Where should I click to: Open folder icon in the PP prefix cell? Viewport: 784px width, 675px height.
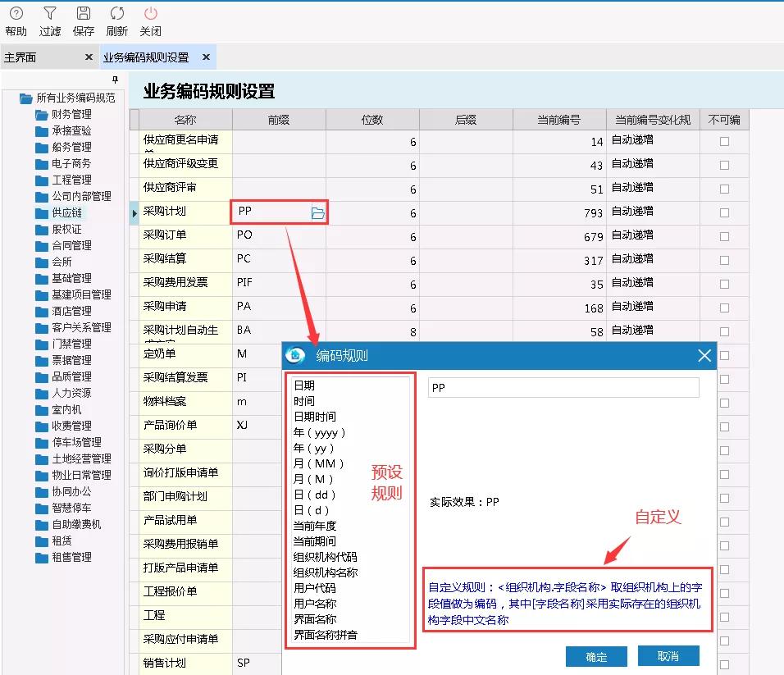[318, 213]
